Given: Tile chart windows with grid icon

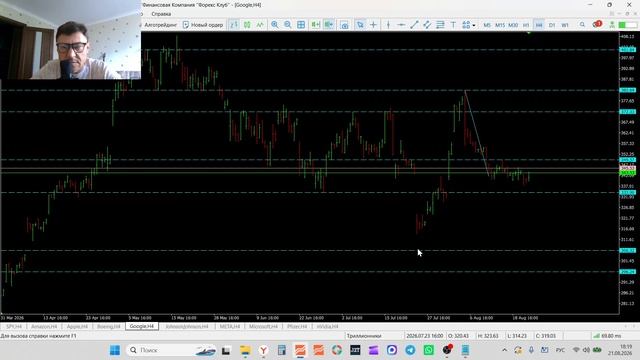Looking at the screenshot, I should pos(301,25).
